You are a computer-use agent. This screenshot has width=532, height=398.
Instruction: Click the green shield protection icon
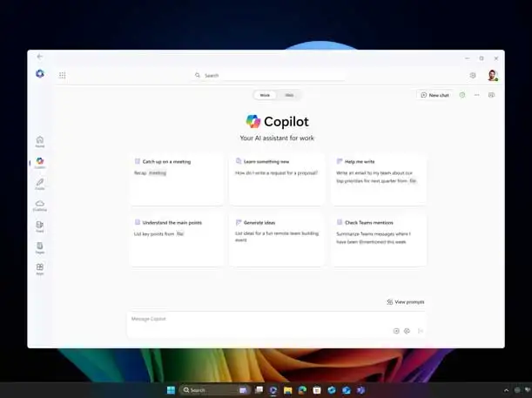462,95
